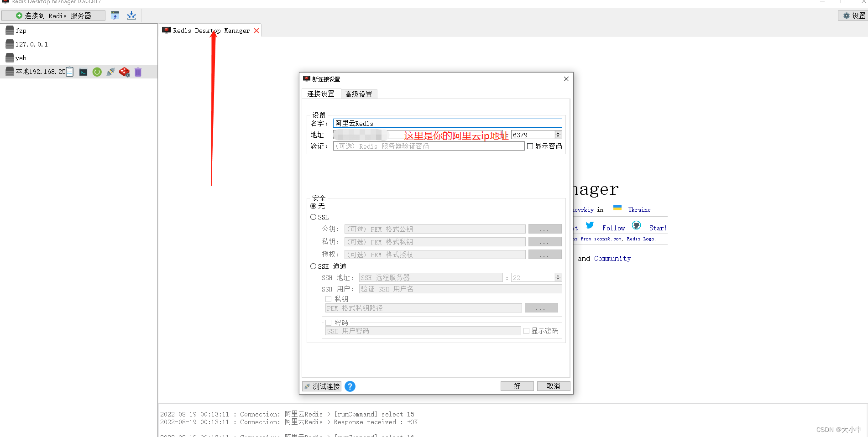The width and height of the screenshot is (868, 437).
Task: Select the 无 security radio button
Action: click(x=313, y=206)
